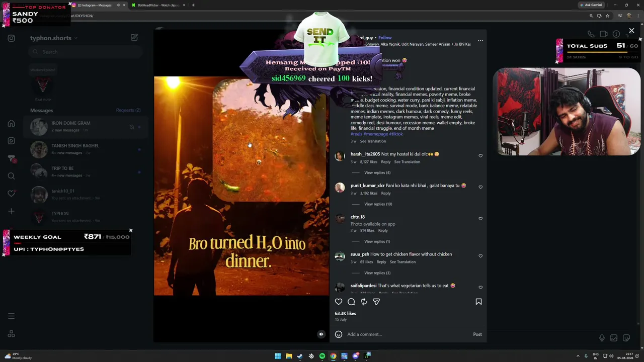Open the Chrome zoom magnifier icon
Screen dimensions: 644x362
click(x=591, y=16)
